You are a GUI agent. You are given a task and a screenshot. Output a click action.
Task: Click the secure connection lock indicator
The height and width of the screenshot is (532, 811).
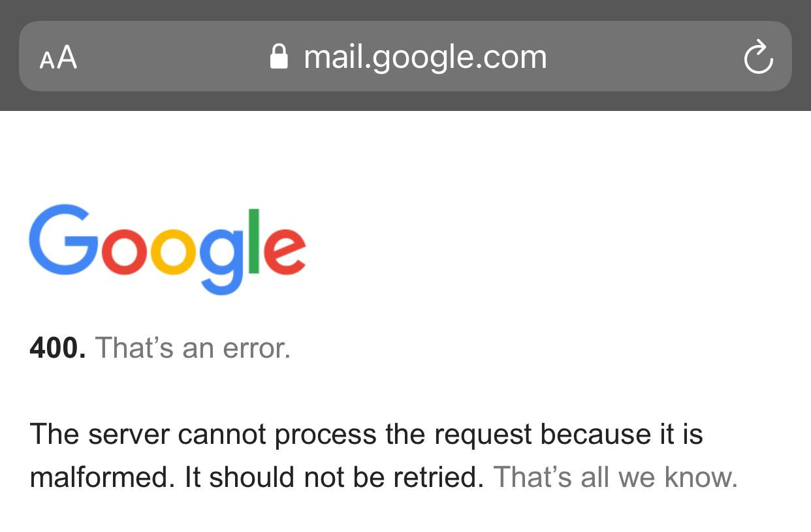coord(279,55)
